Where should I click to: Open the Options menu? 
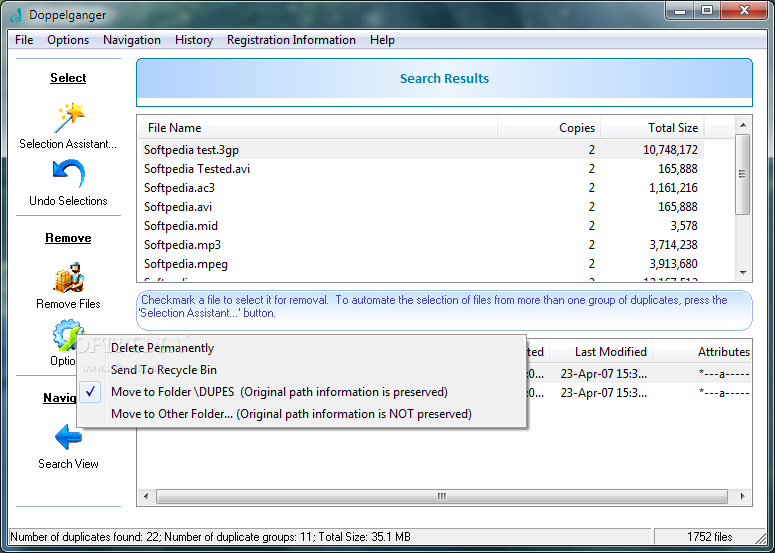coord(68,40)
